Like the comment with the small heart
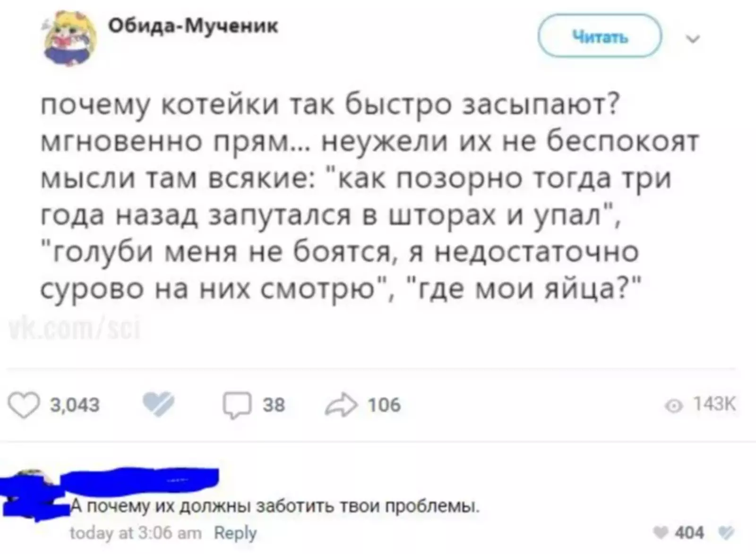 (660, 533)
